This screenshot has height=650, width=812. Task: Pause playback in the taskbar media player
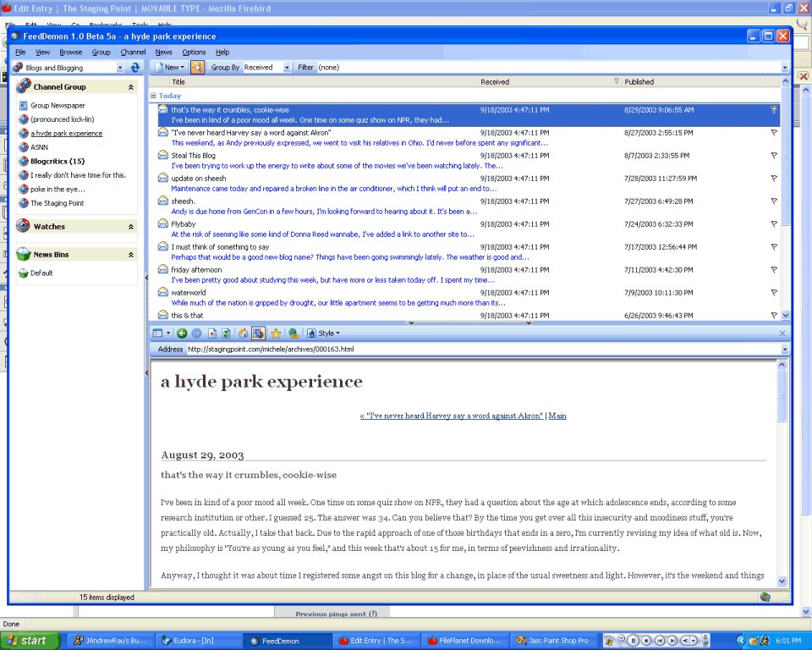(x=633, y=641)
